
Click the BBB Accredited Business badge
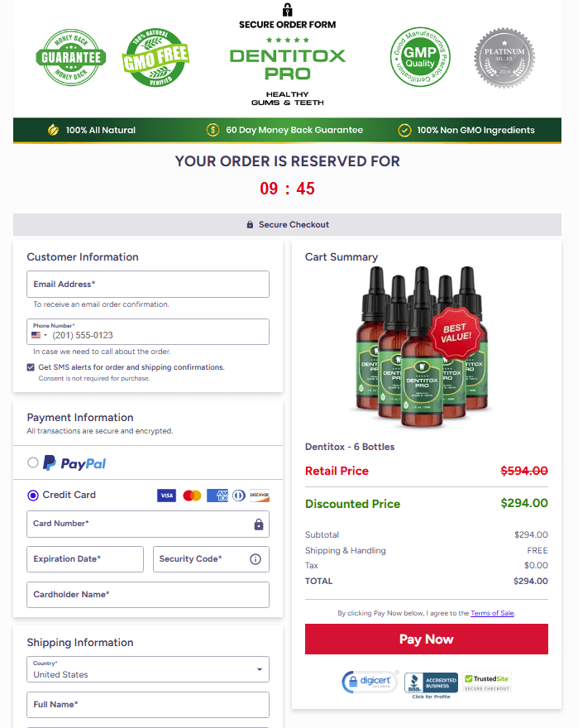[431, 684]
